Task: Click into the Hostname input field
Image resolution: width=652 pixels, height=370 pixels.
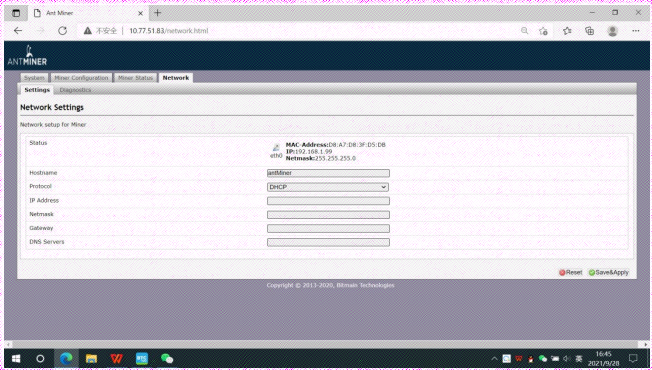Action: click(x=328, y=173)
